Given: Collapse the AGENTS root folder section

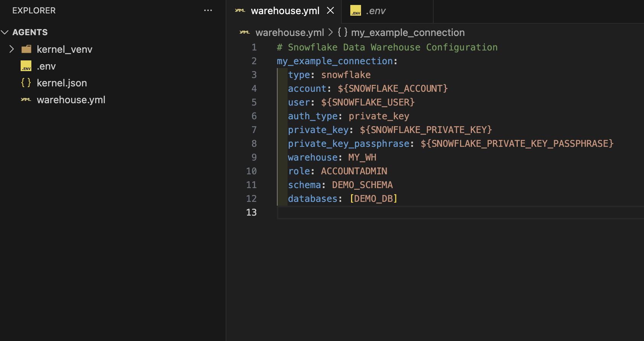Looking at the screenshot, I should (5, 32).
